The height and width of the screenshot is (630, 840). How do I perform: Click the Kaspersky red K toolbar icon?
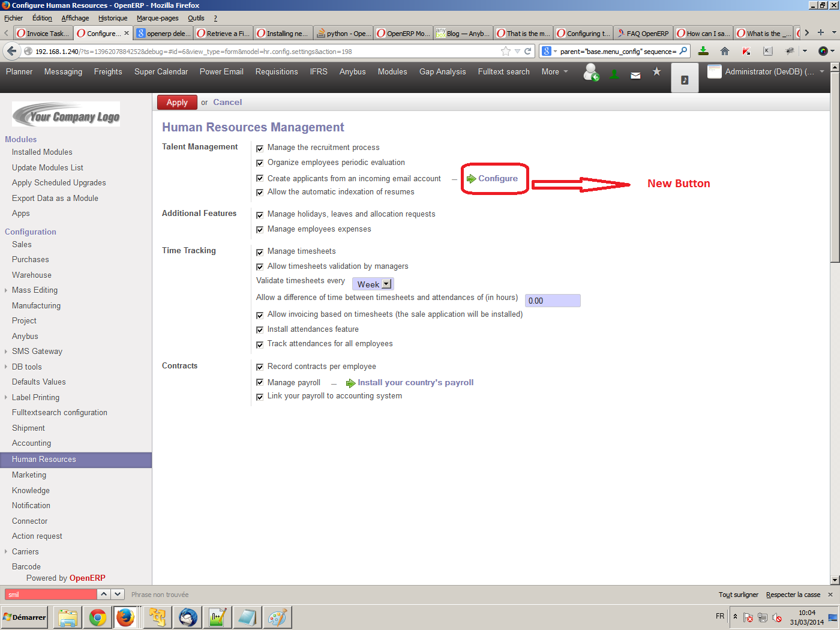(746, 51)
